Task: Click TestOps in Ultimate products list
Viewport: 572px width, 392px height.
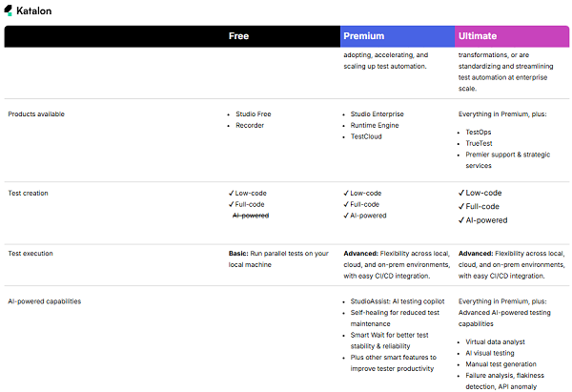Action: [479, 133]
